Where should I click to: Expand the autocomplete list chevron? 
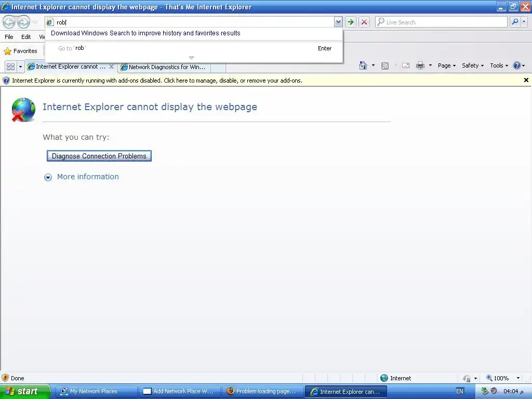pyautogui.click(x=191, y=58)
